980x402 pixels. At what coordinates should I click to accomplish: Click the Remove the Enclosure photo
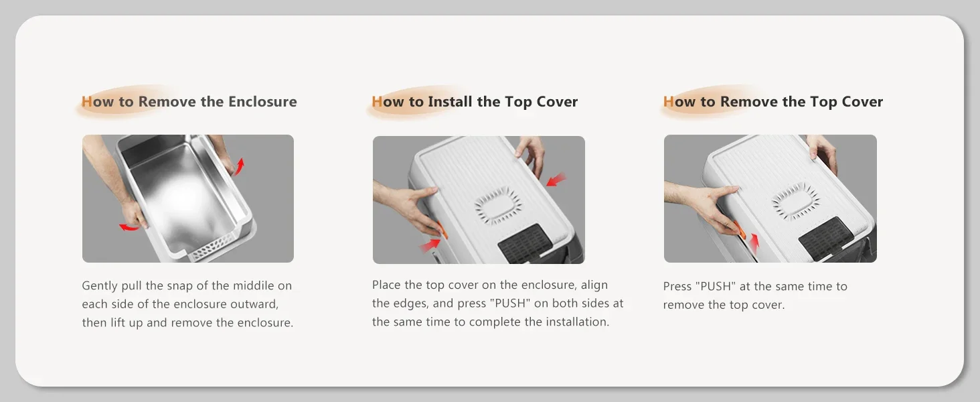click(x=188, y=199)
